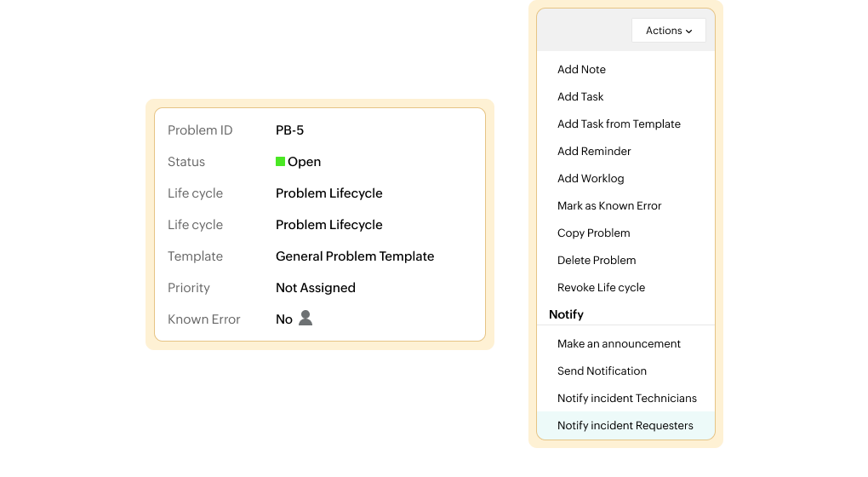Select Notify incident Technicians

[x=626, y=399]
